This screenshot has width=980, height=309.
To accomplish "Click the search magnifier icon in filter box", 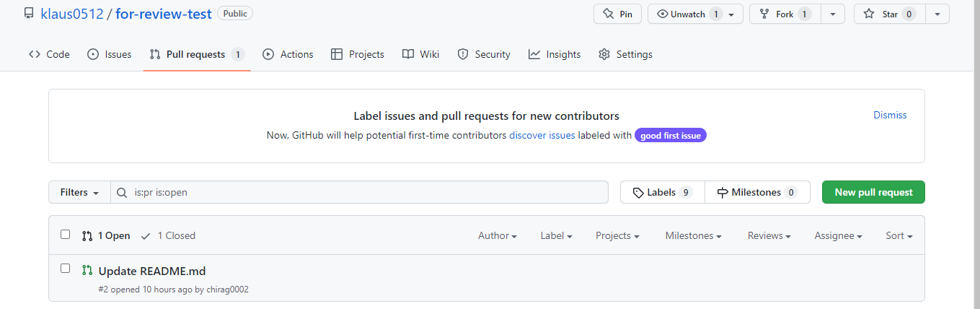I will (122, 193).
